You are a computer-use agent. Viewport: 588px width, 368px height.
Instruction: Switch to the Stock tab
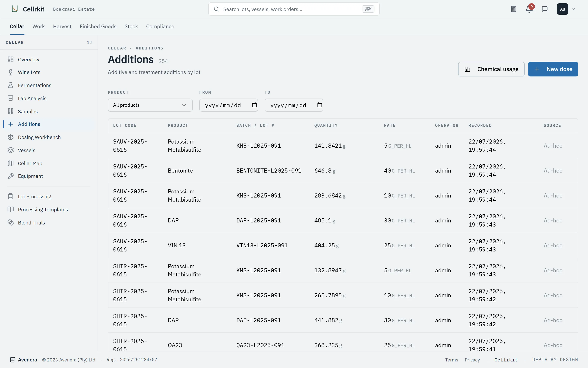click(x=131, y=26)
